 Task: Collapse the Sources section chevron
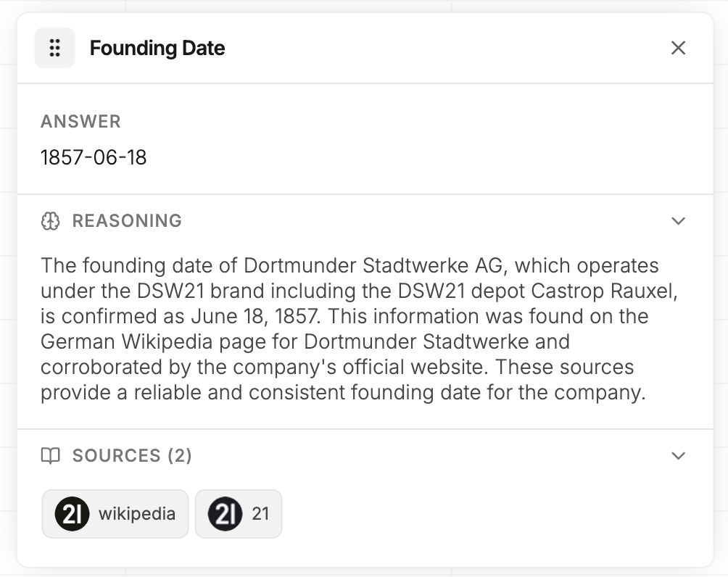tap(678, 456)
